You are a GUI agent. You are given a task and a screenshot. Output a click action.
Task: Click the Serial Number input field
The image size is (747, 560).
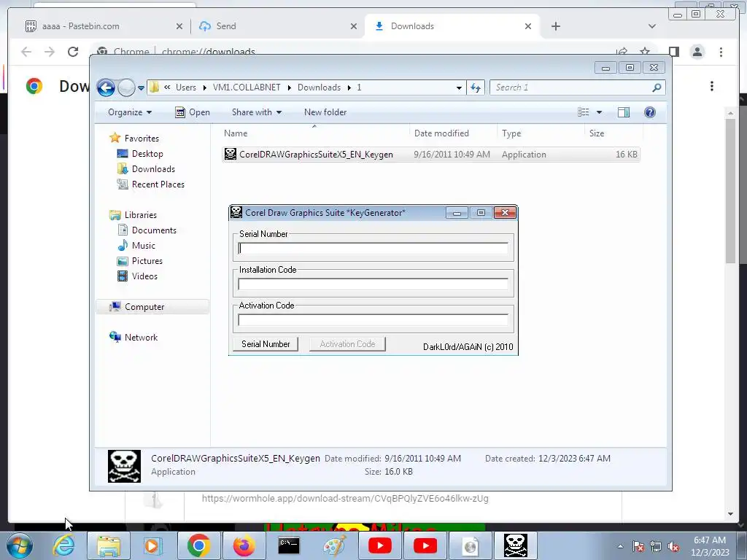tap(373, 249)
